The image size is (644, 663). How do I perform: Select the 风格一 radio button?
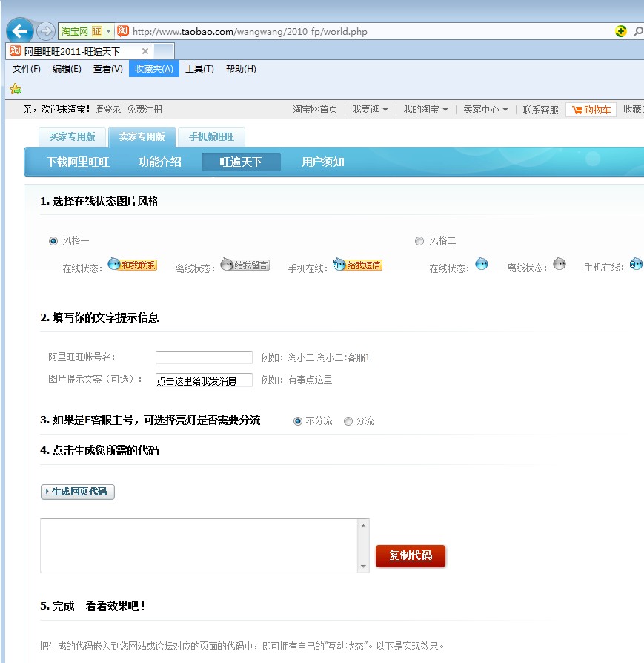click(x=53, y=241)
